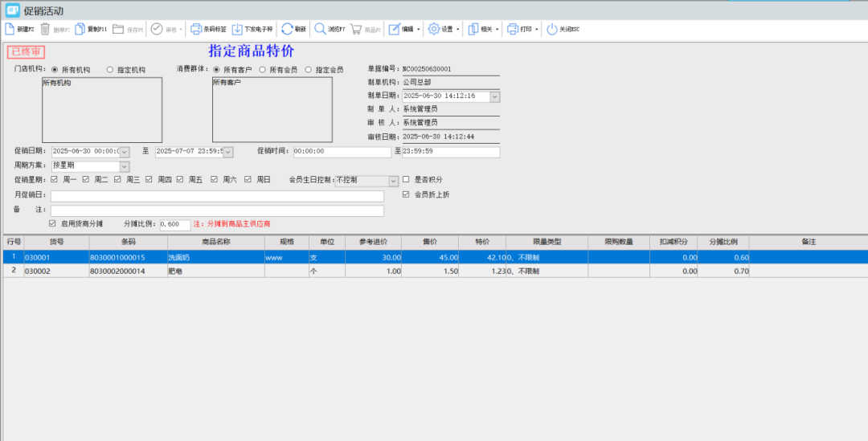Click the 特价 cell 1.23
Screen dimensions: 868x441
pos(482,272)
